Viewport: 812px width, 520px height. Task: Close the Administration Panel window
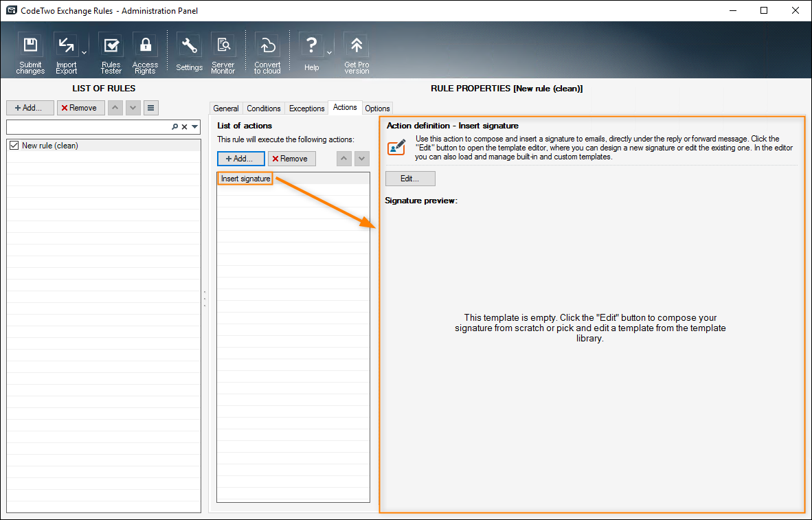tap(796, 10)
